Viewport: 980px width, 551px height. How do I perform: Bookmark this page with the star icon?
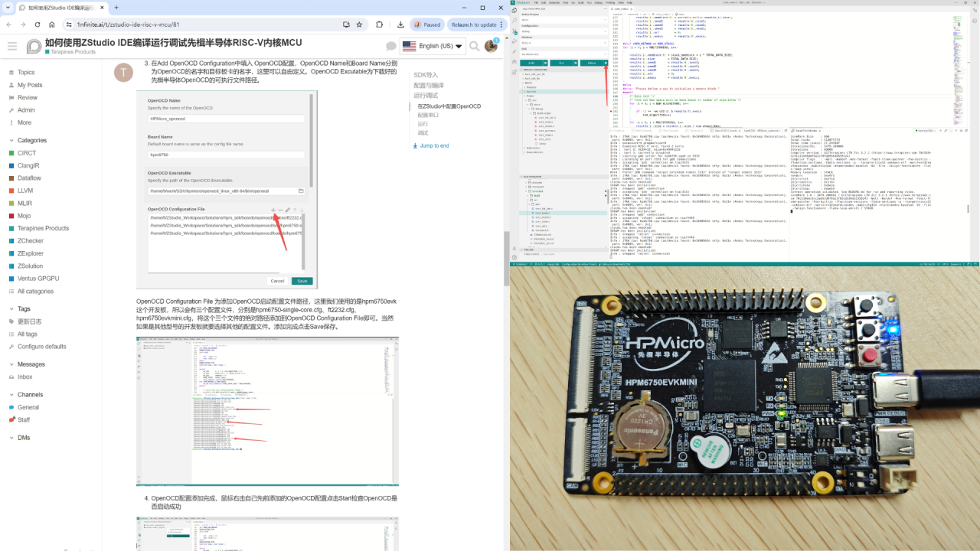click(x=359, y=24)
